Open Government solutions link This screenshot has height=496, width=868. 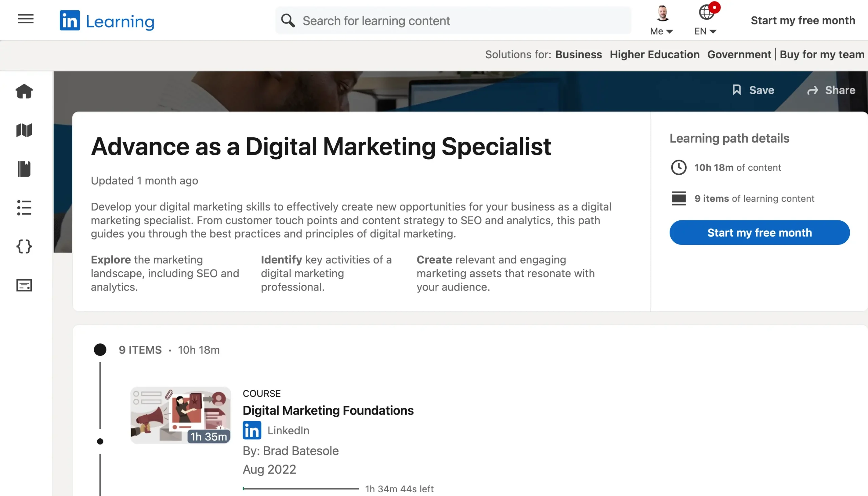tap(739, 55)
